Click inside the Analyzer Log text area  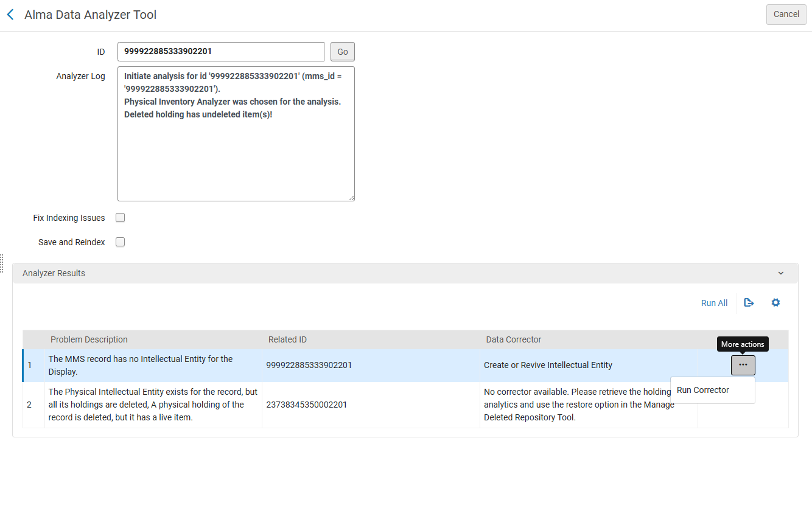click(x=236, y=134)
